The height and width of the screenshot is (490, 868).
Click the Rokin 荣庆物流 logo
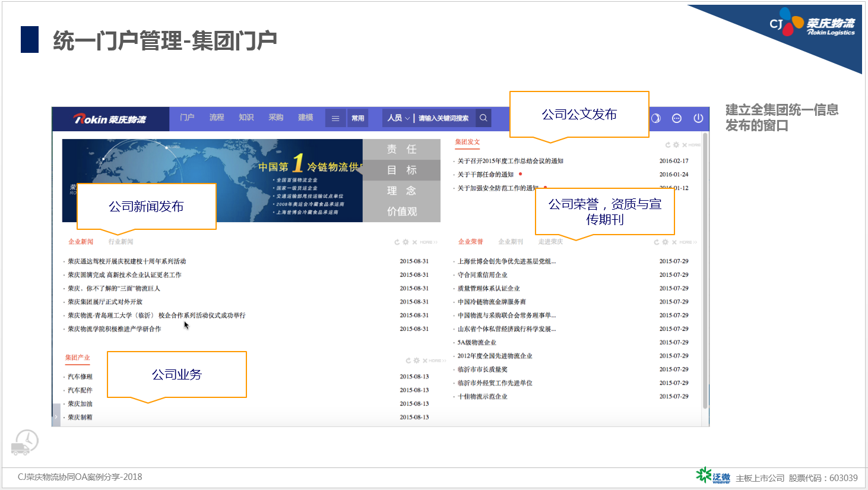[110, 119]
